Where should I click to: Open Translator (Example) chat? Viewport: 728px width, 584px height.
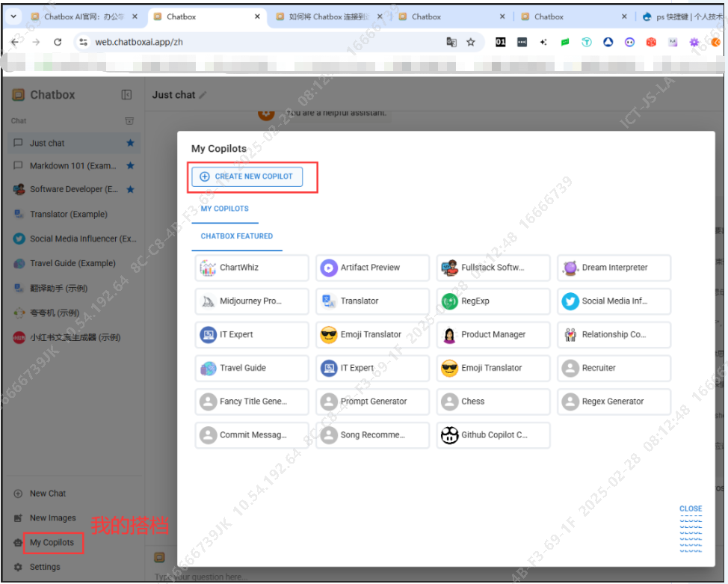[74, 214]
